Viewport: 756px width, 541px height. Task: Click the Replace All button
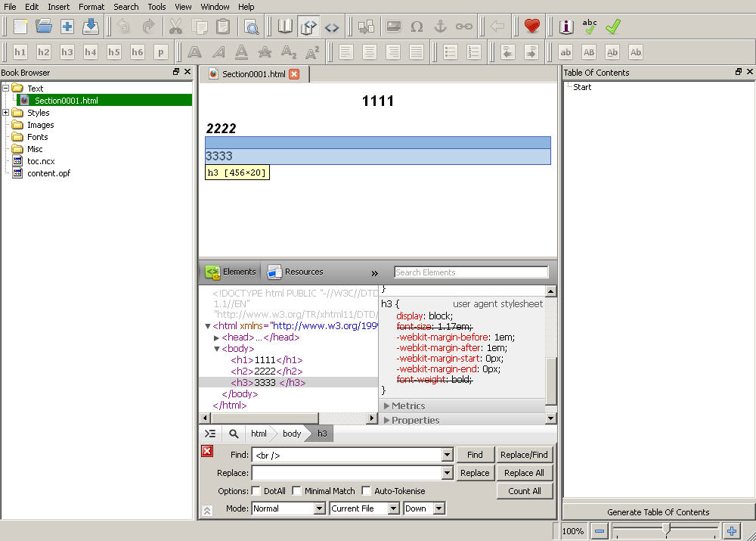(x=524, y=473)
